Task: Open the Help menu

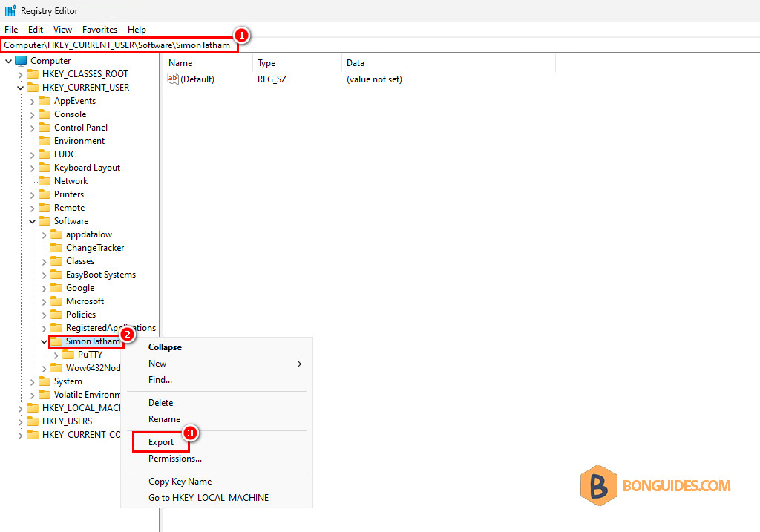Action: [x=137, y=30]
